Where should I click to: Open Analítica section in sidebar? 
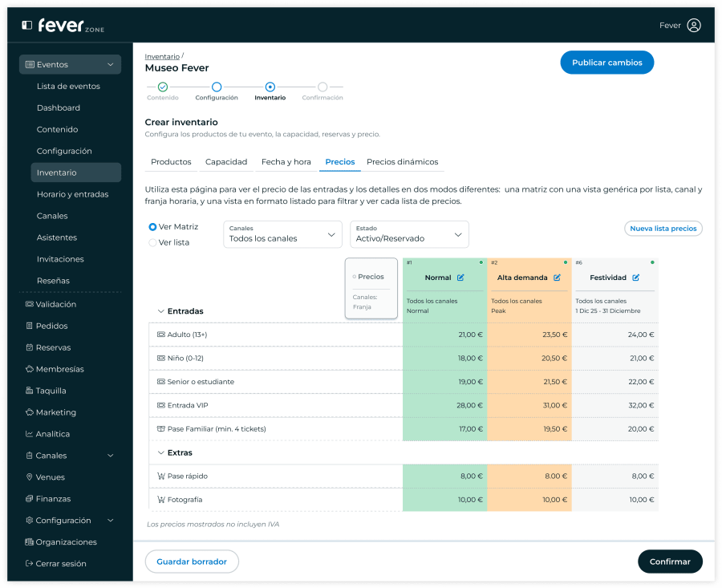(52, 434)
